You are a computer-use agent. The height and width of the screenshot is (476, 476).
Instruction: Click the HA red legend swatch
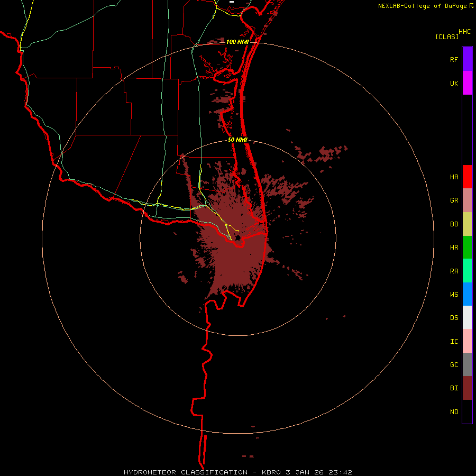pos(467,177)
